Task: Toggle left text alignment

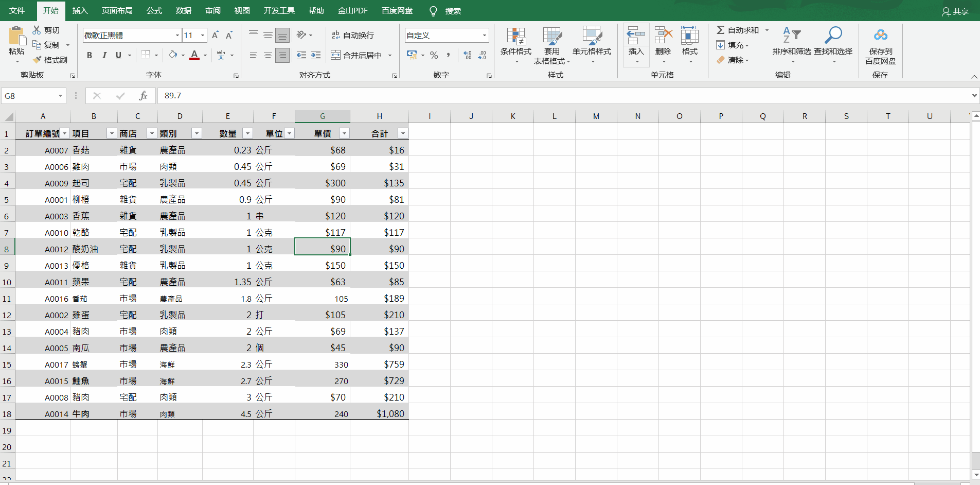Action: click(x=254, y=55)
